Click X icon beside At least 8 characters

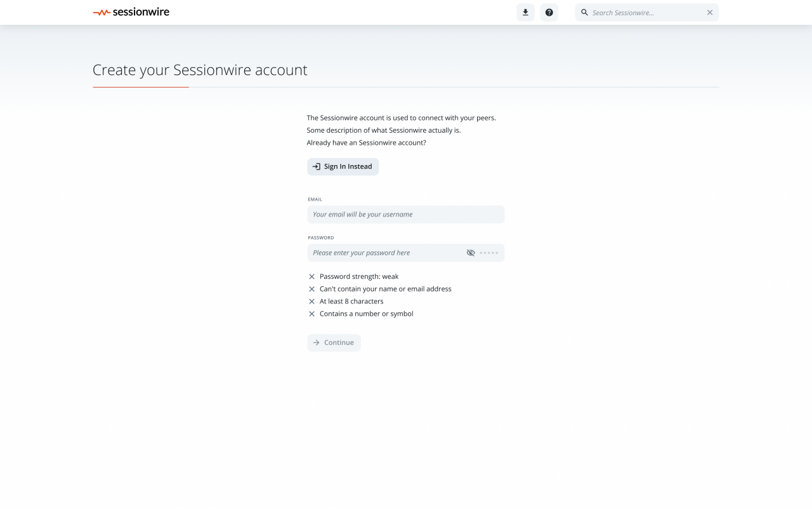click(x=311, y=302)
